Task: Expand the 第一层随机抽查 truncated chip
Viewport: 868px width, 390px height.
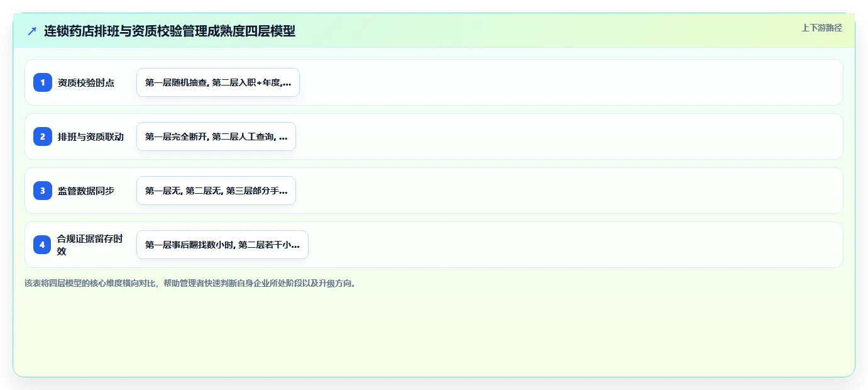Action: coord(218,82)
